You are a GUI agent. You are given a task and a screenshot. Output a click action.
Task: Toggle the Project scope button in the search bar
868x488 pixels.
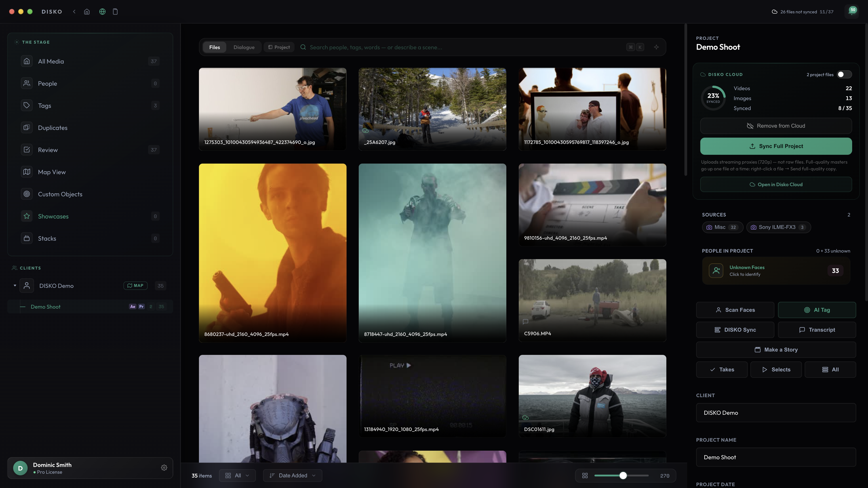coord(279,47)
